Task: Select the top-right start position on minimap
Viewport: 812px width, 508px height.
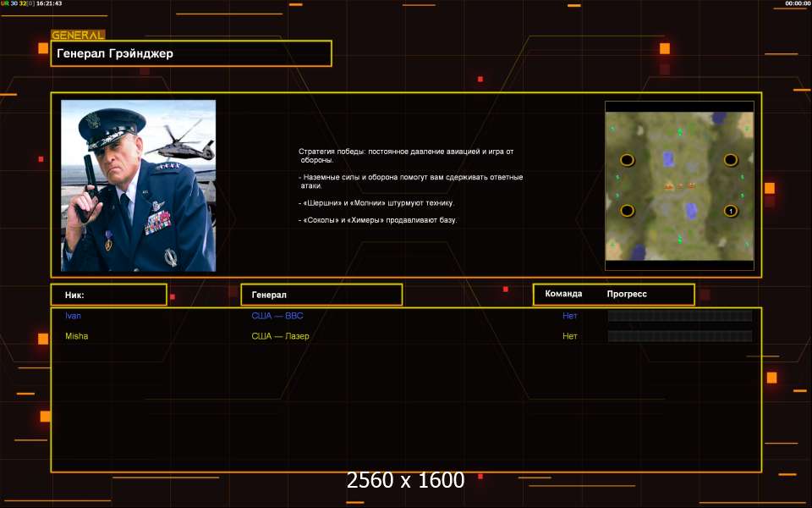Action: (731, 160)
